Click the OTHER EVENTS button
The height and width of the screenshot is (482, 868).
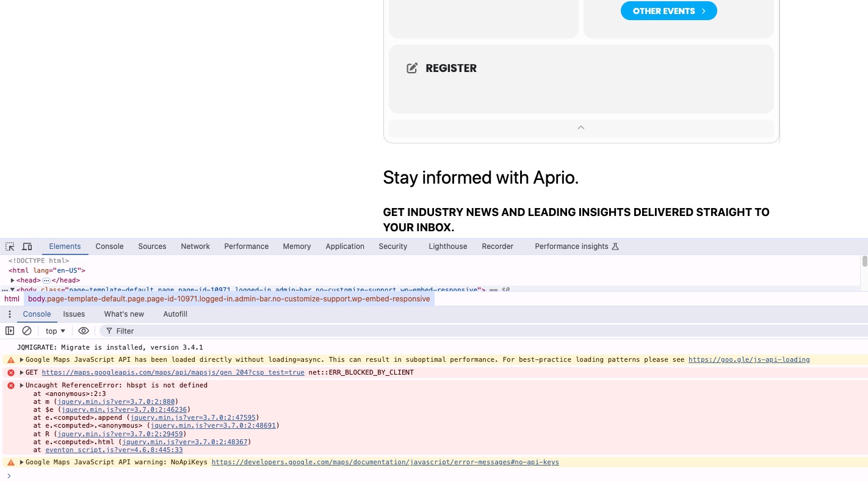[x=669, y=11]
